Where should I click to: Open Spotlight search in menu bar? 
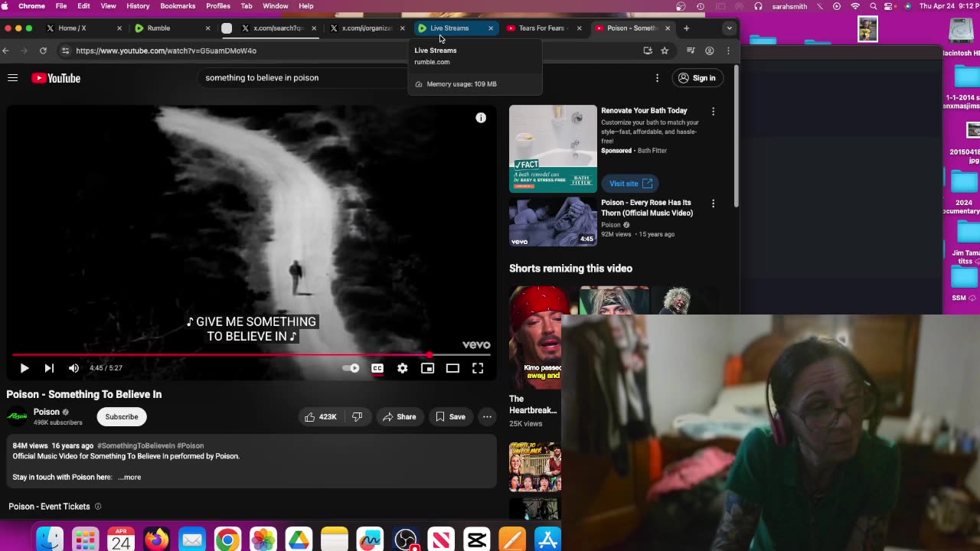[874, 6]
